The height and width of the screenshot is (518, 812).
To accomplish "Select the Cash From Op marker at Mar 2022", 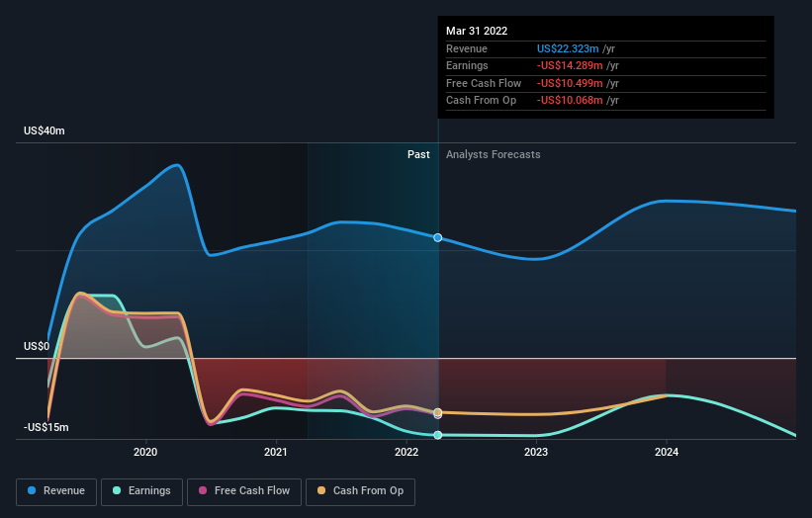I will click(x=437, y=412).
